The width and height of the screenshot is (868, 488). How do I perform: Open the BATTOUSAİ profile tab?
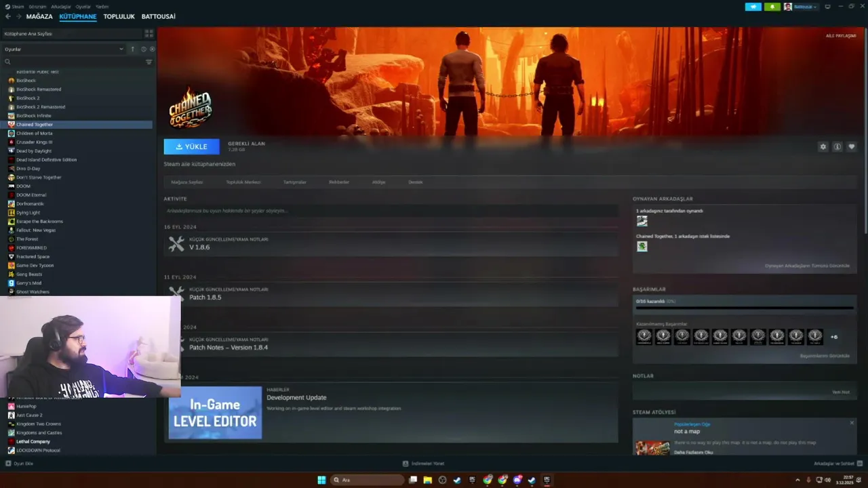(159, 16)
